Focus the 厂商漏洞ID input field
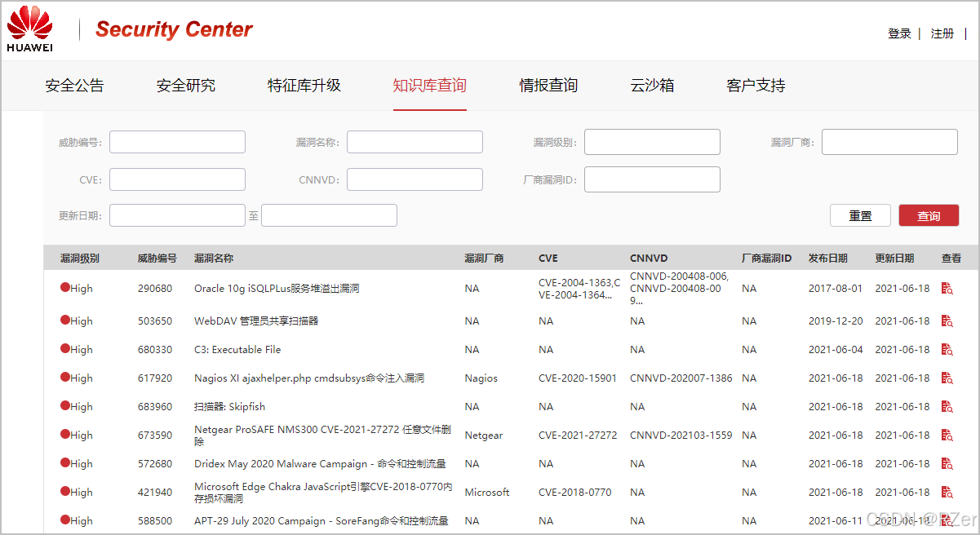This screenshot has height=535, width=980. pyautogui.click(x=652, y=179)
